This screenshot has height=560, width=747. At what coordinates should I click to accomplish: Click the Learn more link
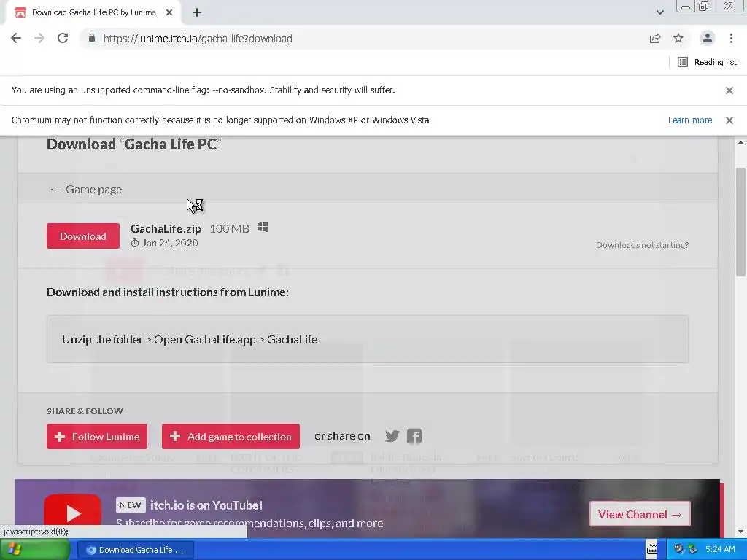click(x=690, y=120)
